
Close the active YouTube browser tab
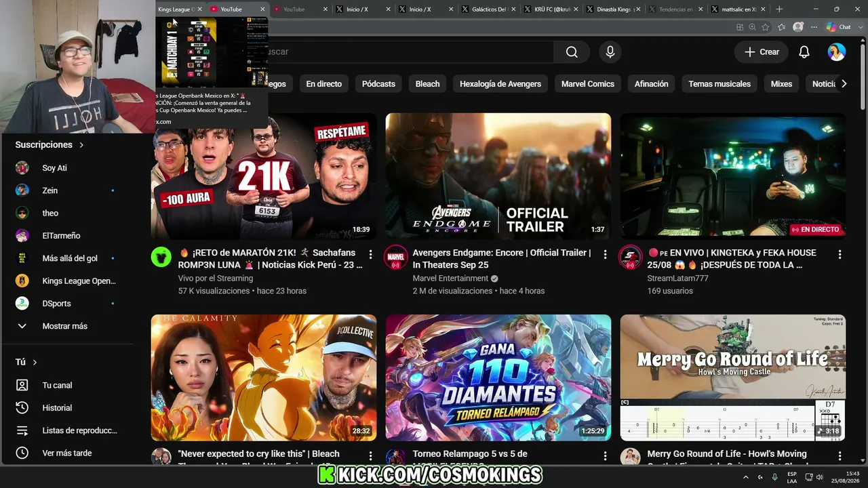(x=262, y=9)
